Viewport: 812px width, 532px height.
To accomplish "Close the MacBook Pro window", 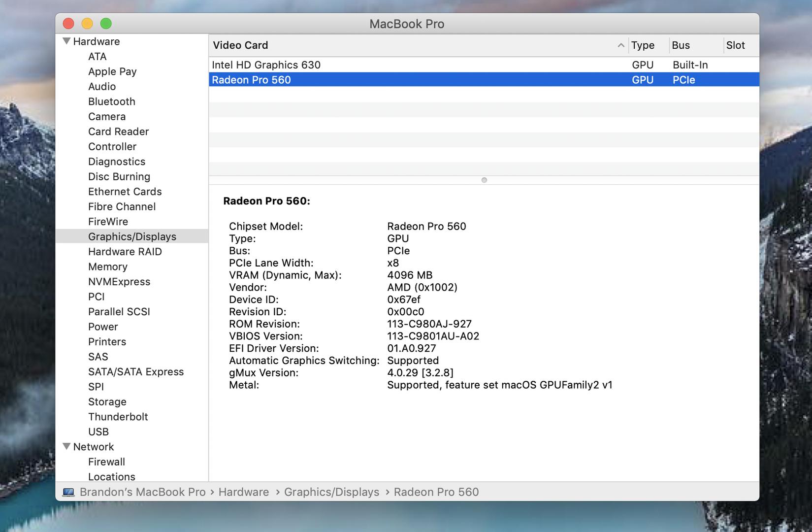I will (x=68, y=24).
